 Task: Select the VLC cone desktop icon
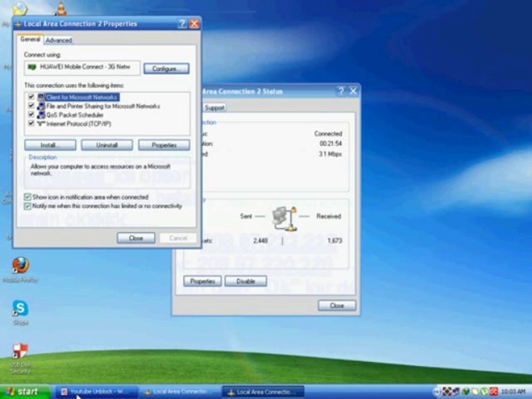[61, 8]
